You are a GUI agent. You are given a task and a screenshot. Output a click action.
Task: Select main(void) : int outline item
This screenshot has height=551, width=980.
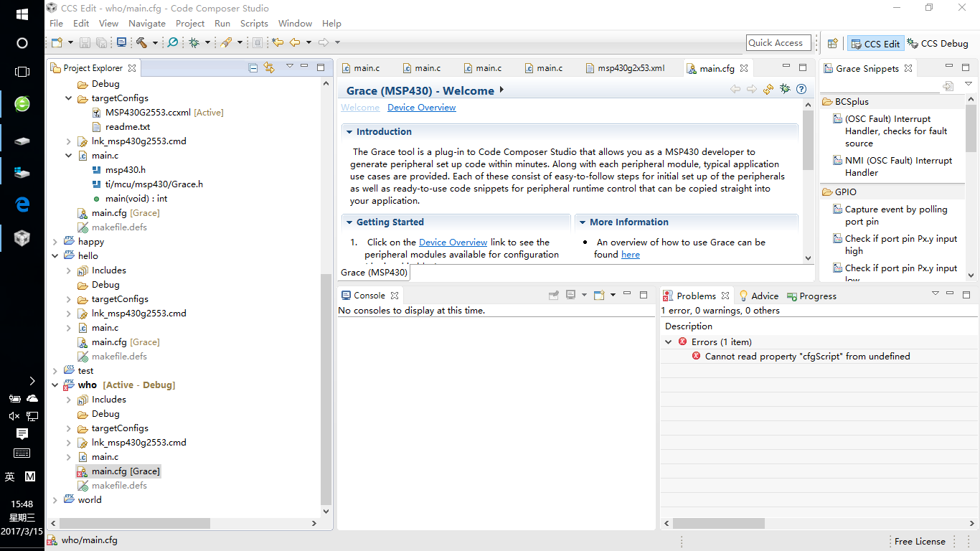tap(130, 199)
